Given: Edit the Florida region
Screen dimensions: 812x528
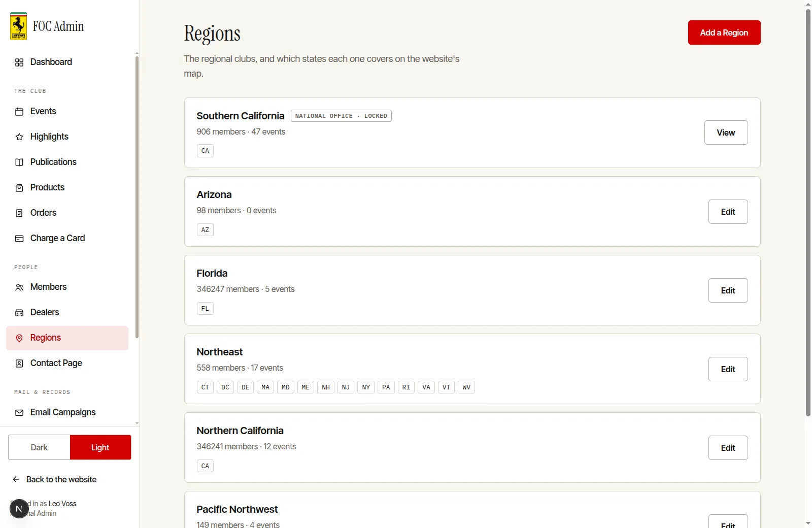Looking at the screenshot, I should pyautogui.click(x=728, y=290).
